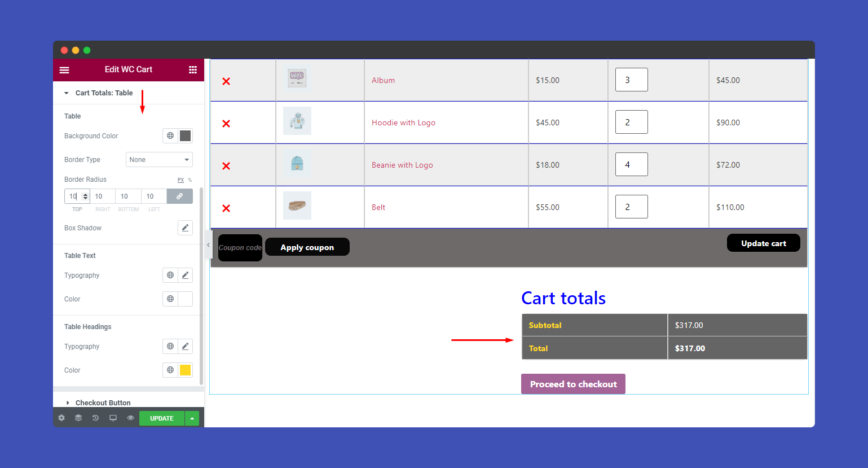Click the Belt quantity field
Screen dimensions: 868x468
tap(632, 207)
